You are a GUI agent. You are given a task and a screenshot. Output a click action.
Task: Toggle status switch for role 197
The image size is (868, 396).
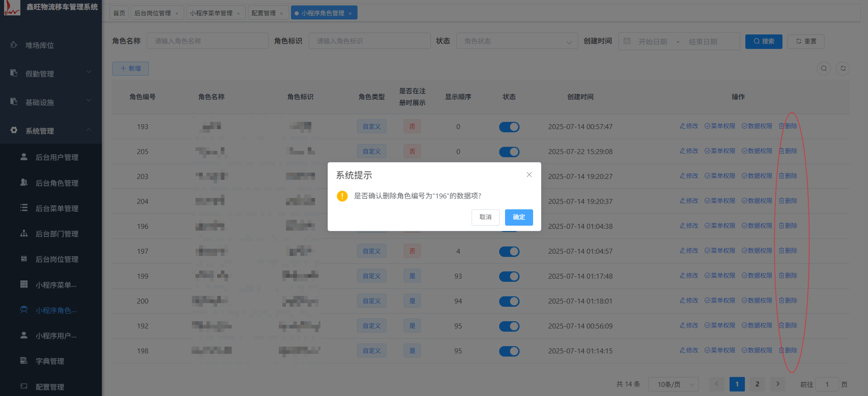(509, 251)
